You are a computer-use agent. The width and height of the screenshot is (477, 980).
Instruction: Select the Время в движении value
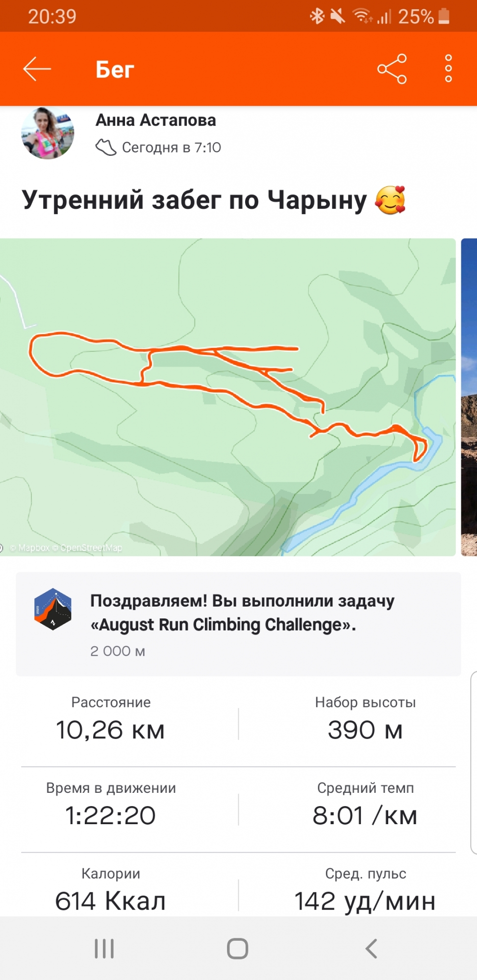tap(111, 815)
